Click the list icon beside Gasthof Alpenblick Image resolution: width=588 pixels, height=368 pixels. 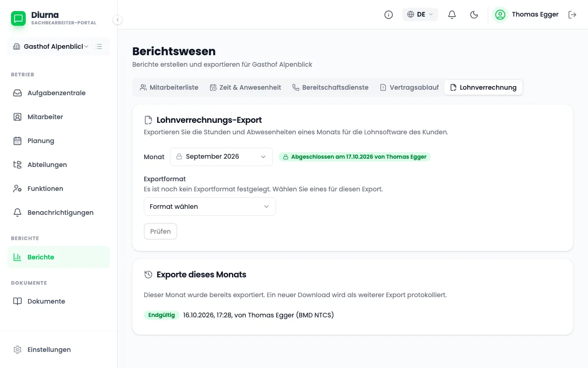[x=99, y=46]
